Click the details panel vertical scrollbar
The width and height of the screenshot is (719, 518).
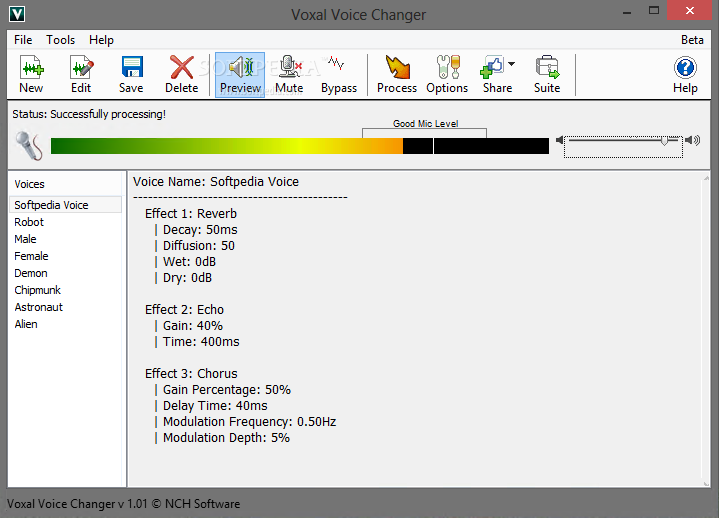[x=706, y=330]
